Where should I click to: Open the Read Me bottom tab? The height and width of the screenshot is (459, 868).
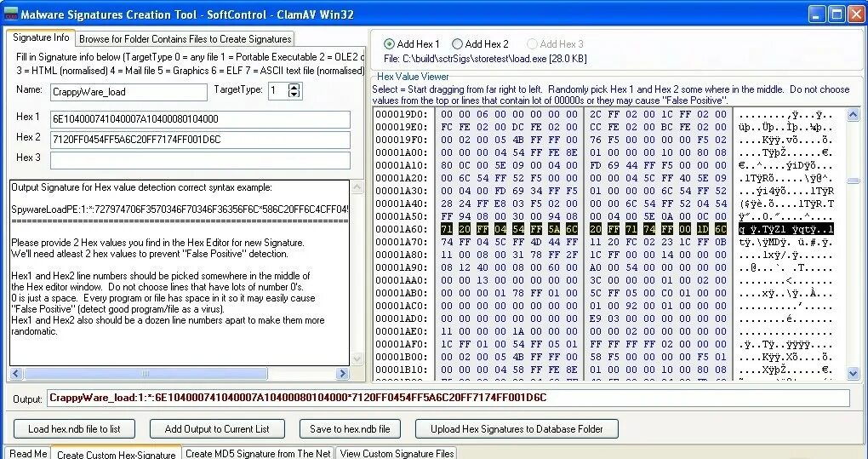click(28, 453)
